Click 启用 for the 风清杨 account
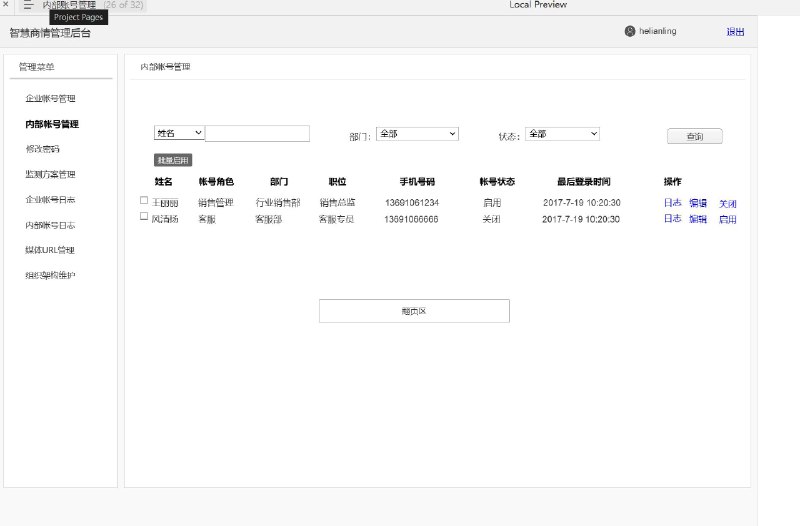800x526 pixels. point(728,219)
